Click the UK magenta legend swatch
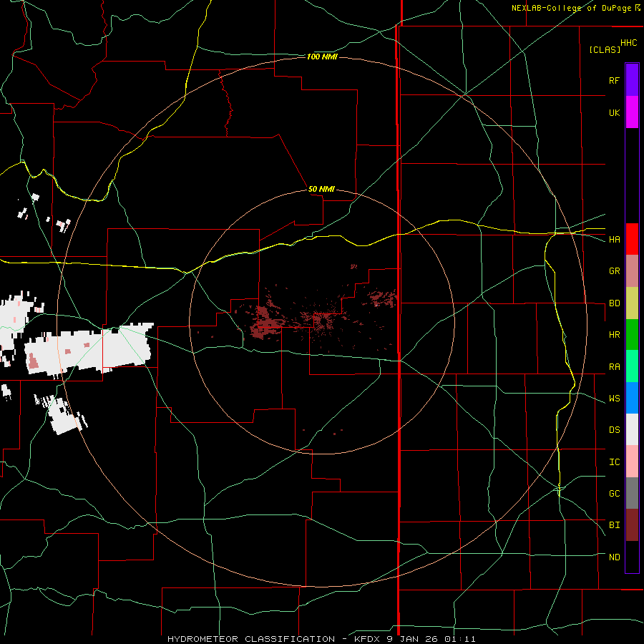The image size is (644, 644). [x=632, y=112]
